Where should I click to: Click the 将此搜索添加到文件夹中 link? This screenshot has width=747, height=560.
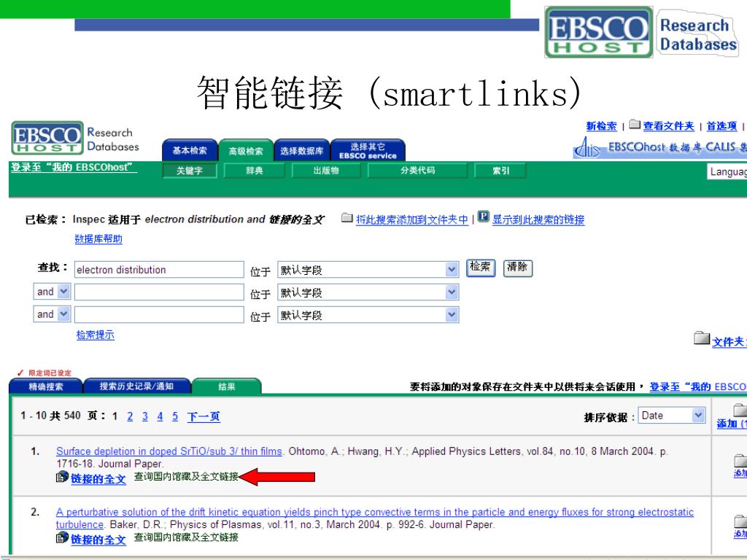[412, 219]
